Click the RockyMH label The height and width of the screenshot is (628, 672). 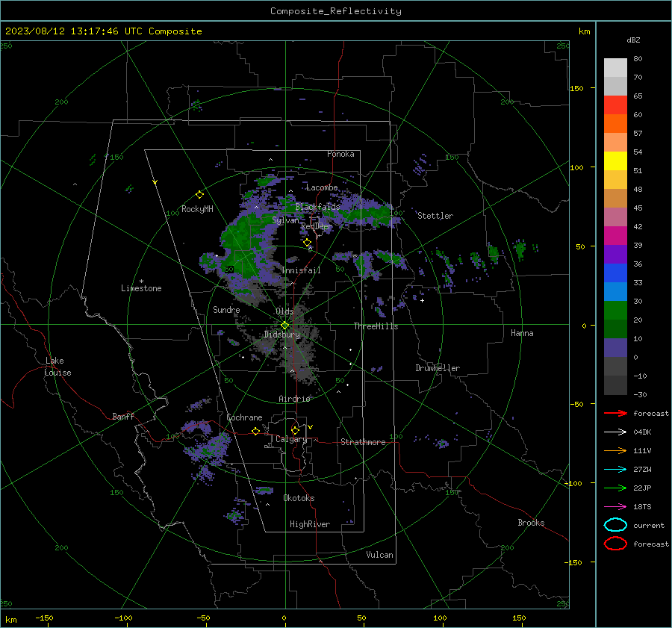click(197, 209)
